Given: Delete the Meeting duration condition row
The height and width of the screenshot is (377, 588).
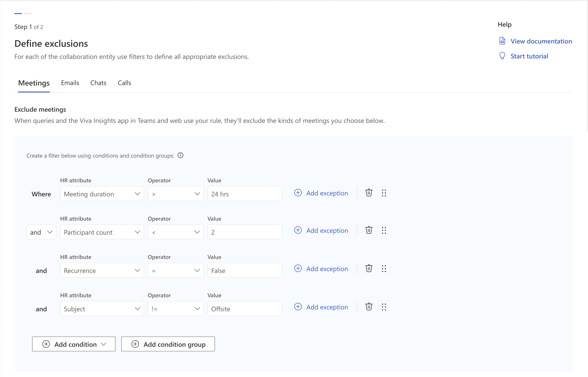Looking at the screenshot, I should (x=369, y=193).
